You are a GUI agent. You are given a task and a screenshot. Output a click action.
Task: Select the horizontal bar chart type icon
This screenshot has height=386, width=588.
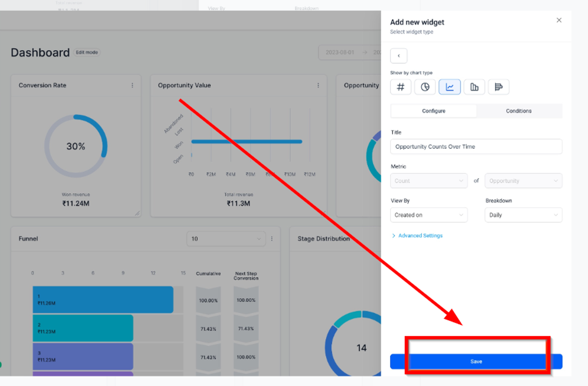(499, 87)
